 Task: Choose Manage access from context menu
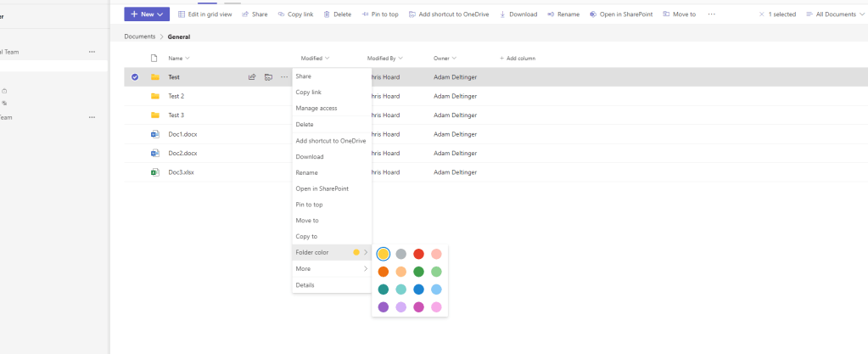[x=316, y=109]
